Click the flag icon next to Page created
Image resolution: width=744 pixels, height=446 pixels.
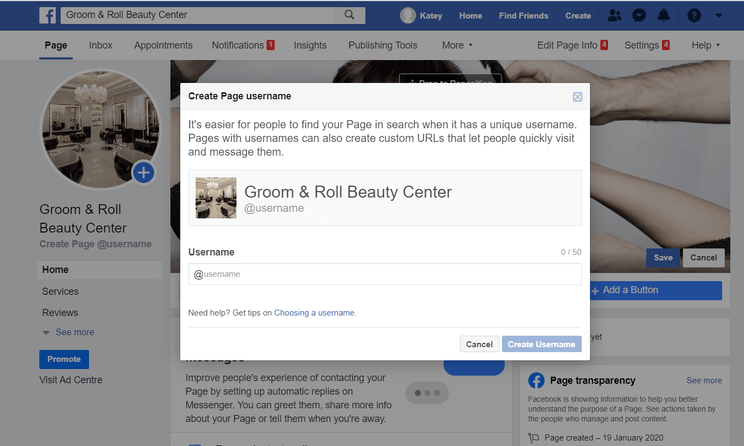click(534, 437)
